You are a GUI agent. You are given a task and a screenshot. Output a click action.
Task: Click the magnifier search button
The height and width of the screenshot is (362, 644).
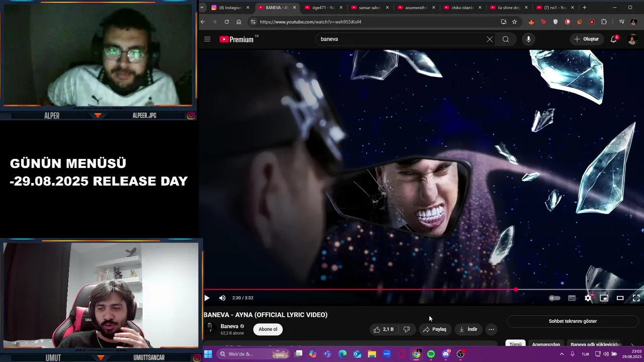pos(506,39)
